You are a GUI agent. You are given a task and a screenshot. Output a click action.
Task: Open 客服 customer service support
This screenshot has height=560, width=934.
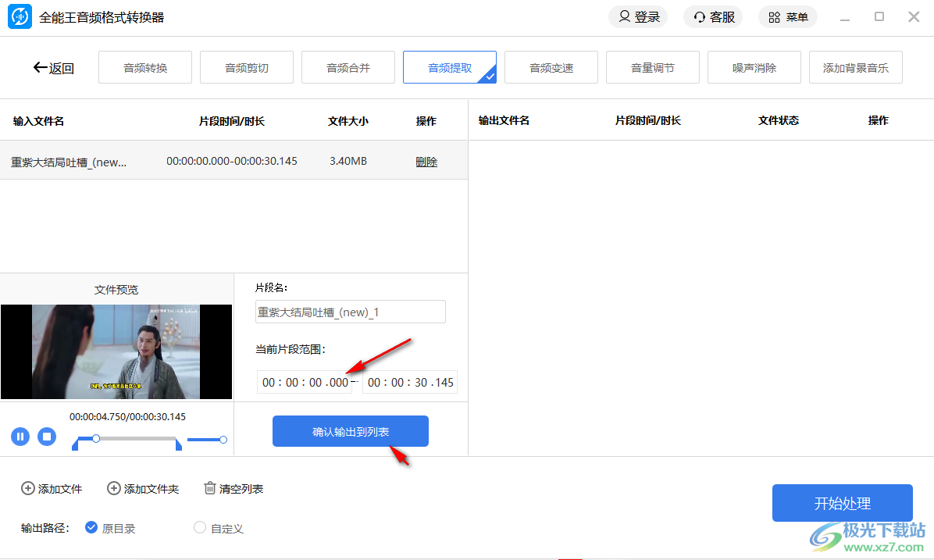711,16
